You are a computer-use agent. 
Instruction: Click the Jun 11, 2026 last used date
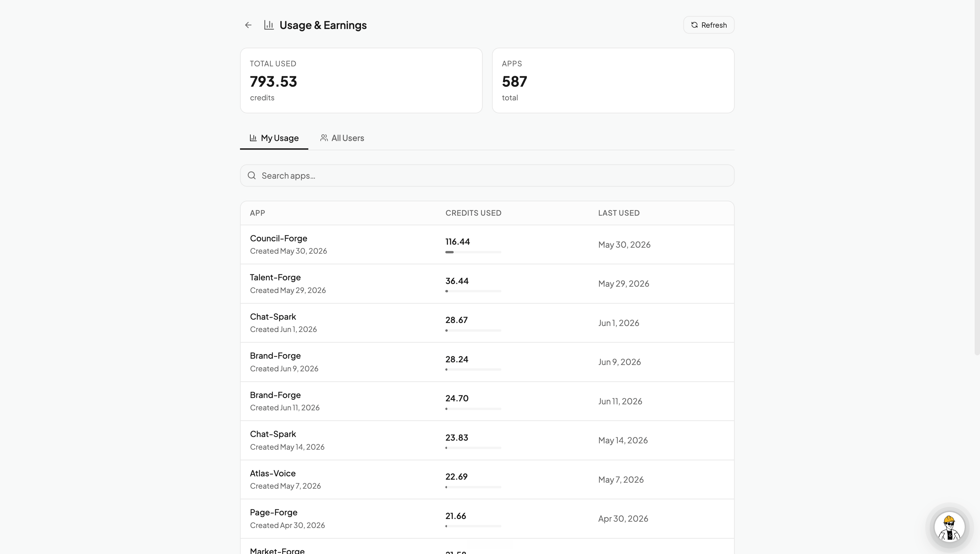point(620,401)
